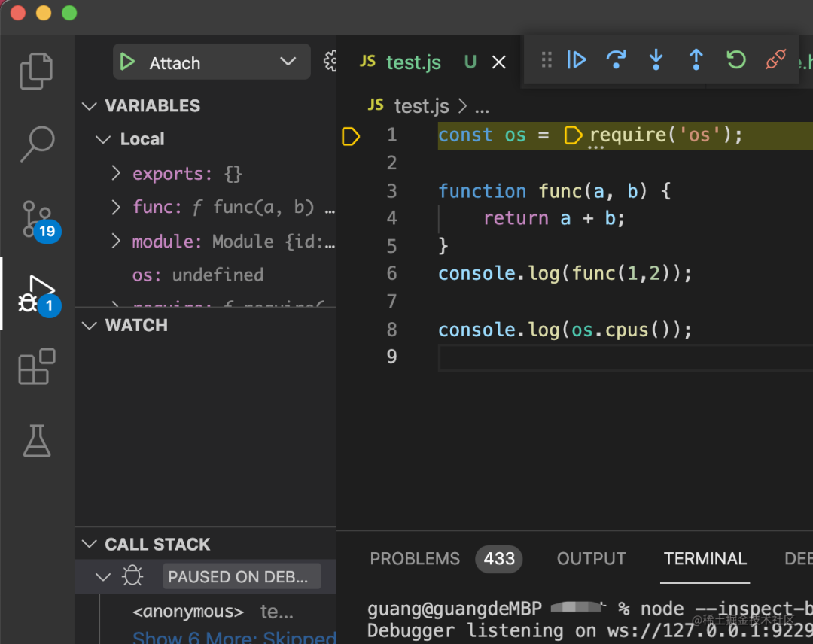Collapse the paused debug session thread

click(103, 576)
